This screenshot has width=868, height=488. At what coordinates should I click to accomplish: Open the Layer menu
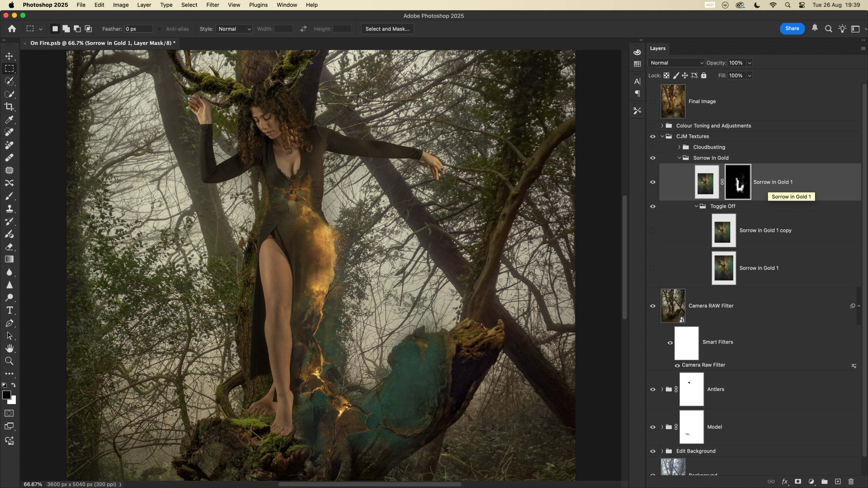144,5
